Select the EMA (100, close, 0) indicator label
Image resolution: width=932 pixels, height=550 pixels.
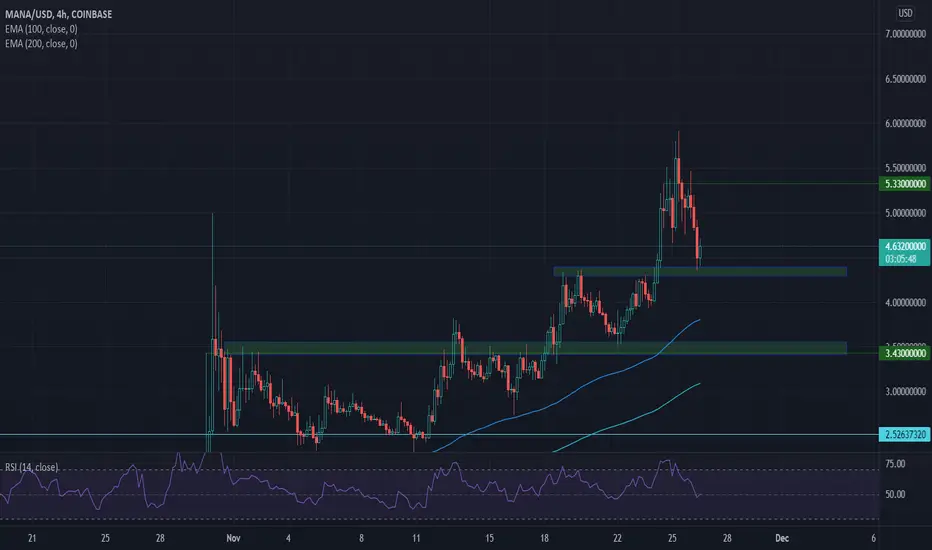point(41,29)
